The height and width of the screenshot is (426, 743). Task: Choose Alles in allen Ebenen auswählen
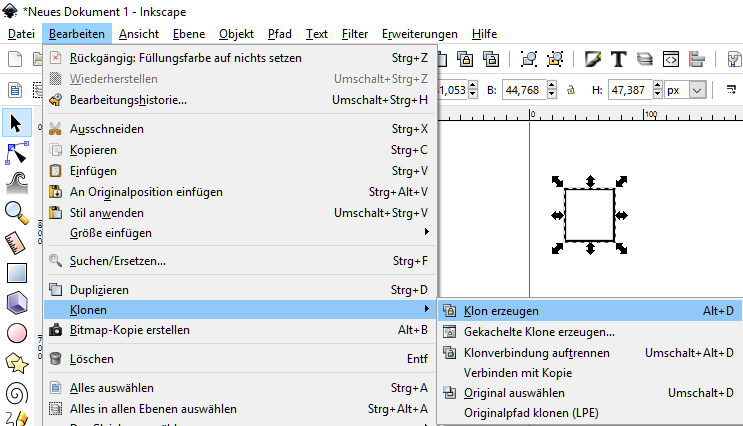coord(240,408)
